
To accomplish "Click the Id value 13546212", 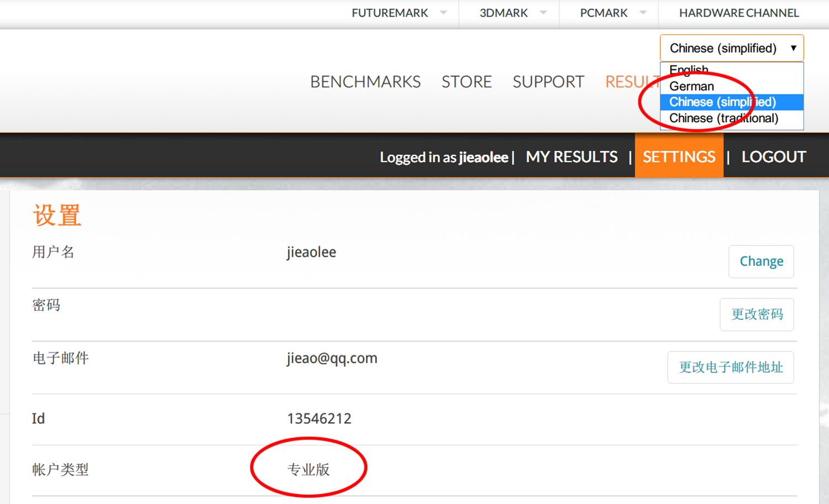I will 319,418.
